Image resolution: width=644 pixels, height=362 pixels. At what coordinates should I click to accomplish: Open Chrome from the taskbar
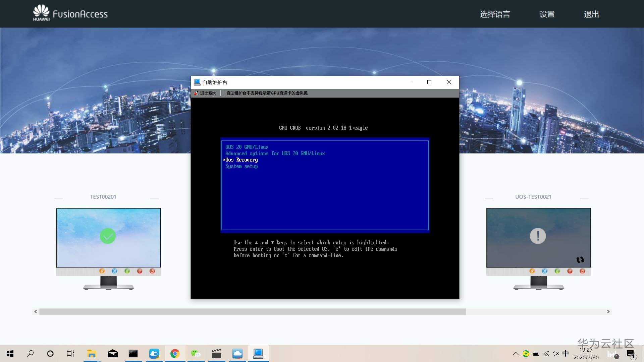175,354
